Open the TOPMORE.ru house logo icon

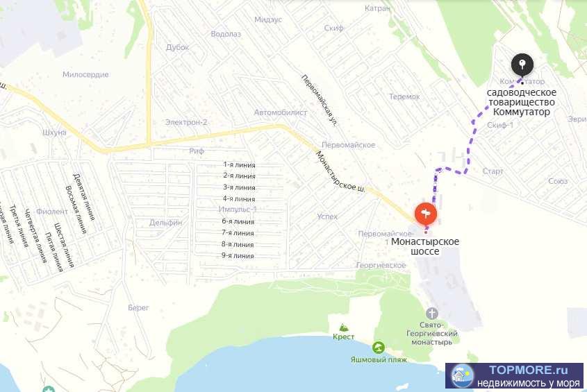(x=462, y=375)
